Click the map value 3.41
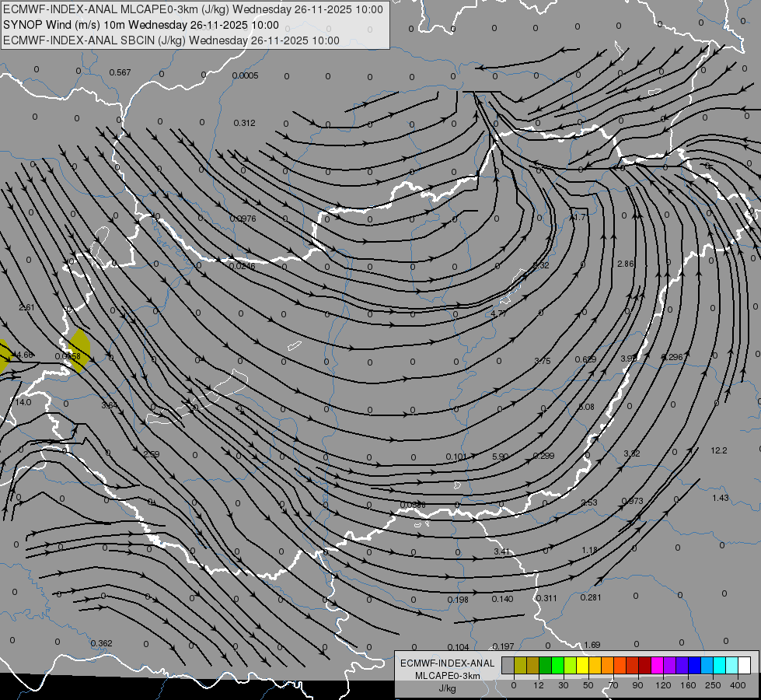Viewport: 761px width, 700px height. (502, 551)
